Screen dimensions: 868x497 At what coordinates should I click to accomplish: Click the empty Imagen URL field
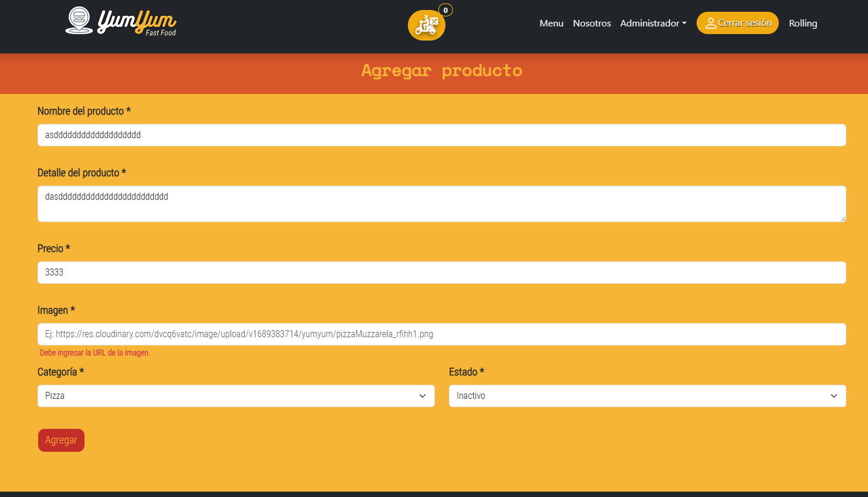tap(440, 334)
